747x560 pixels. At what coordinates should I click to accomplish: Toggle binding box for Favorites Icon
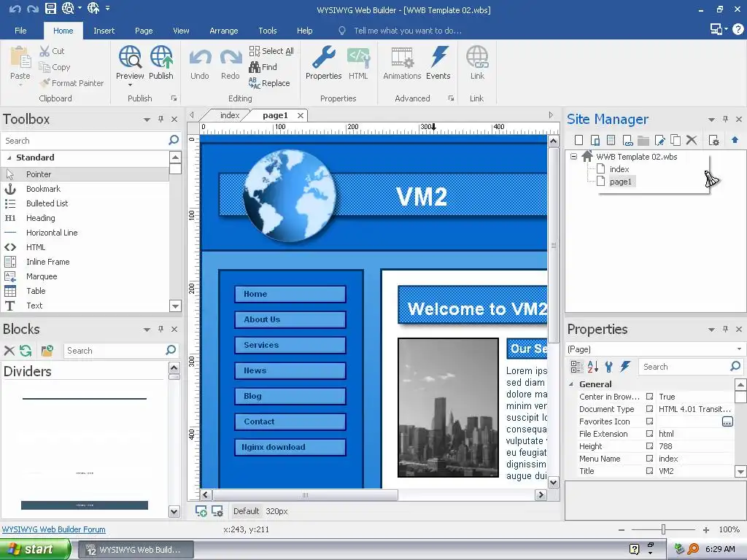tap(649, 421)
